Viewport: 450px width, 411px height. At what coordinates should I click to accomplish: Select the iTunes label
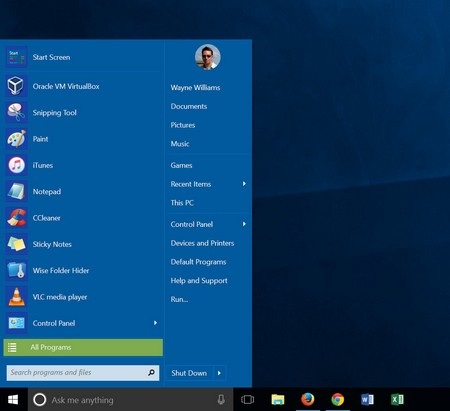pyautogui.click(x=43, y=165)
